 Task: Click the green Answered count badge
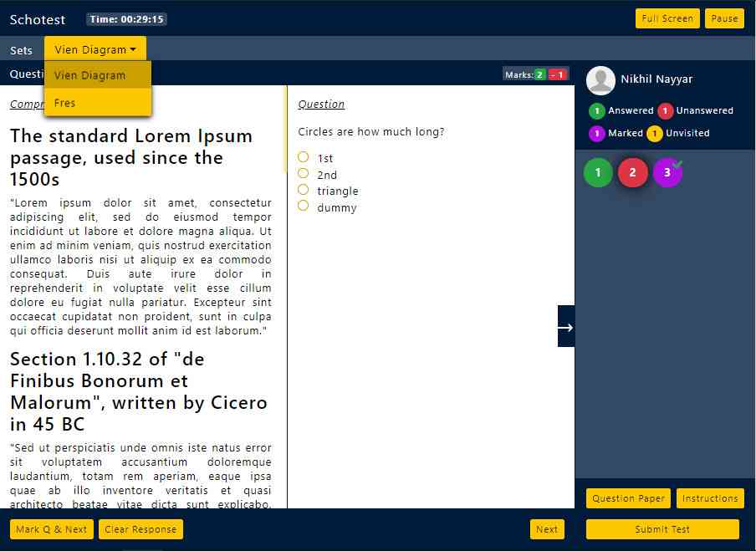pos(596,111)
